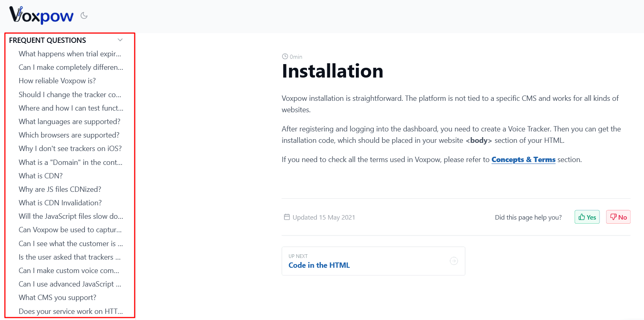This screenshot has width=644, height=320.
Task: Click the Installation page heading
Action: (x=332, y=71)
